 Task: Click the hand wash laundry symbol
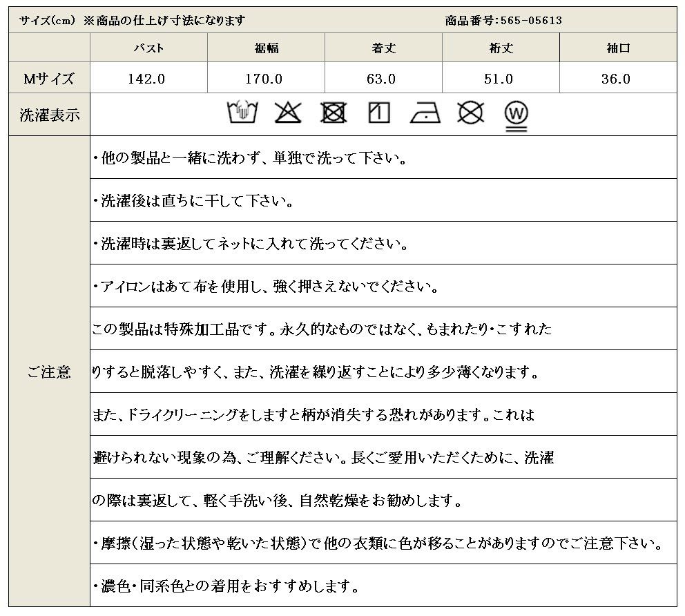[x=242, y=113]
